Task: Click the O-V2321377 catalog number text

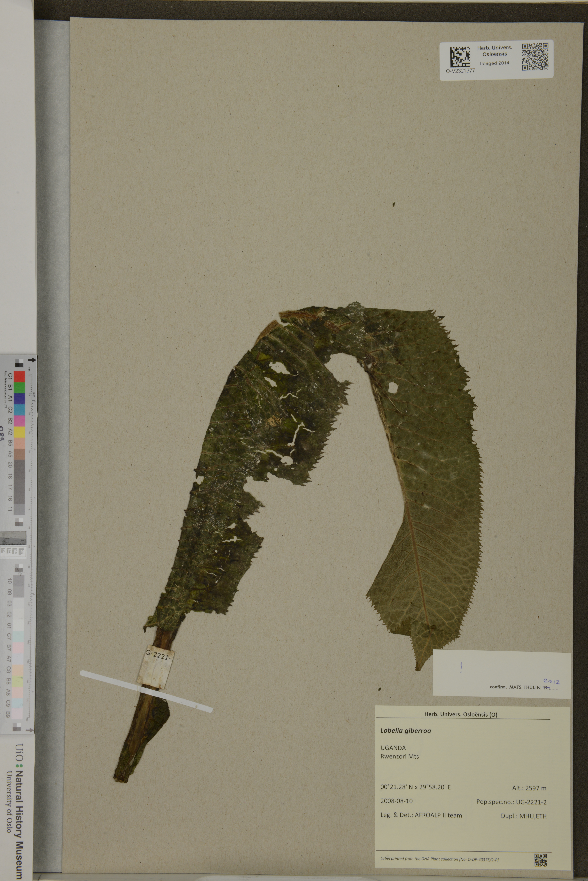Action: [460, 71]
